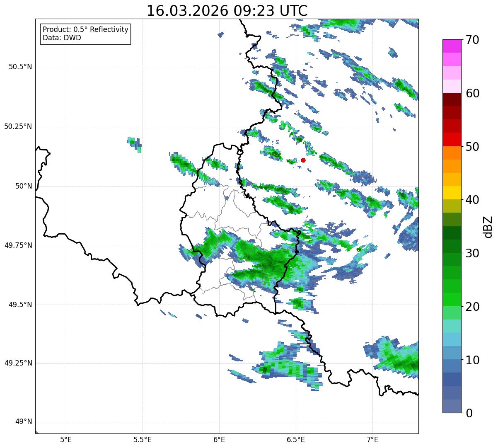Click the yellow colorbar swatch above 40
Viewport: 498px width, 448px height.
tap(452, 193)
